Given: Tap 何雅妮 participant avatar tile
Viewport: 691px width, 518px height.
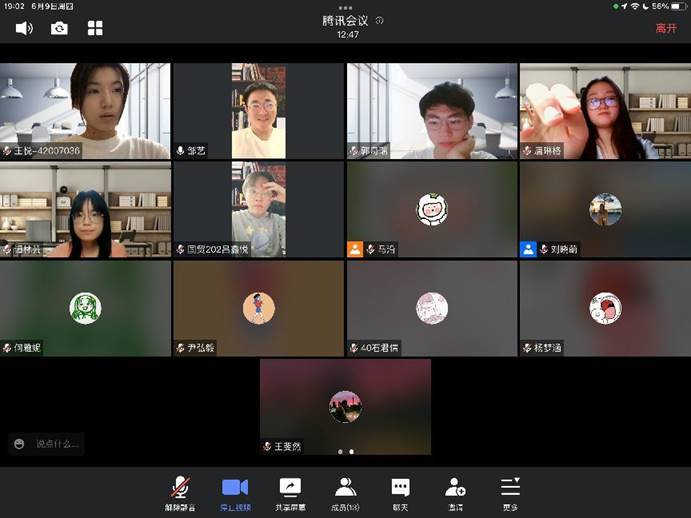Looking at the screenshot, I should 86,308.
